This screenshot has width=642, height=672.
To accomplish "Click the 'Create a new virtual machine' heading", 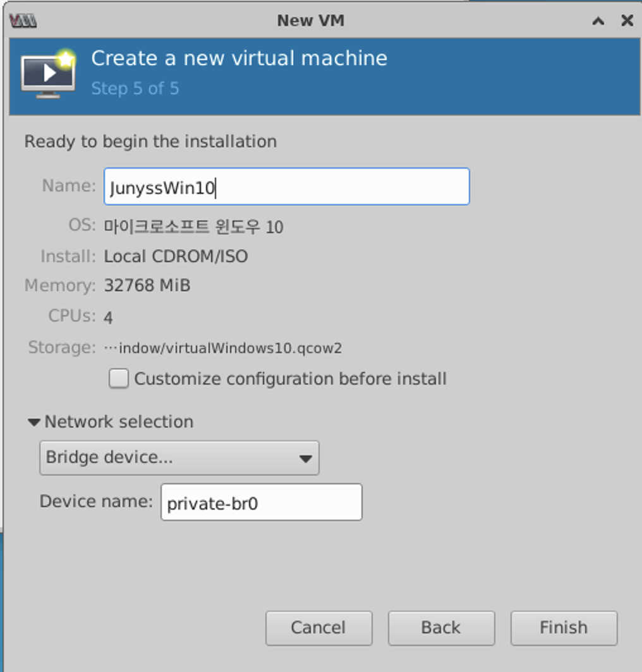I will (239, 58).
